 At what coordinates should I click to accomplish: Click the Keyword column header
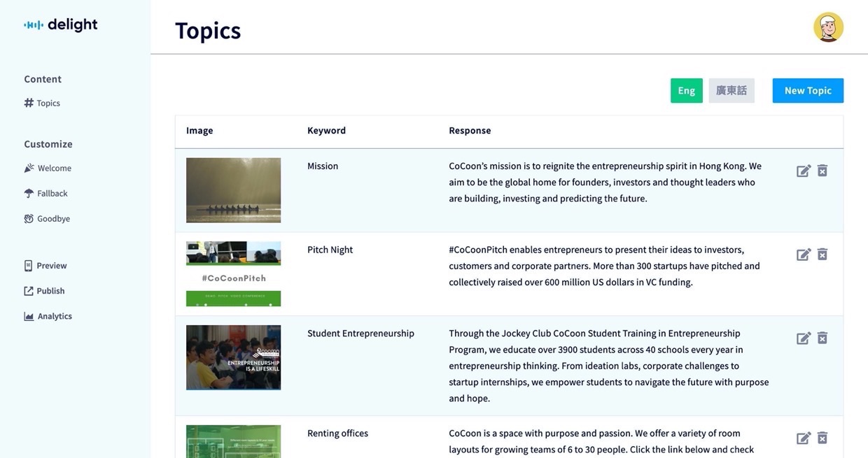326,131
